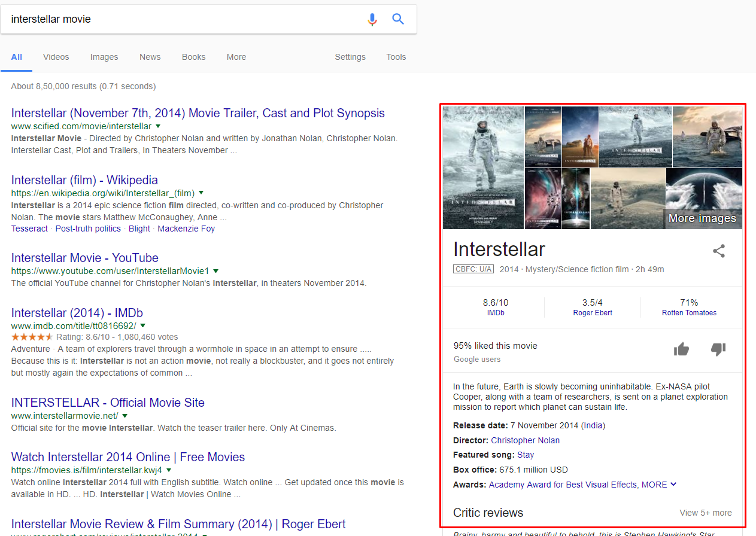Click the 95% liked this movie text
756x536 pixels.
[x=496, y=346]
